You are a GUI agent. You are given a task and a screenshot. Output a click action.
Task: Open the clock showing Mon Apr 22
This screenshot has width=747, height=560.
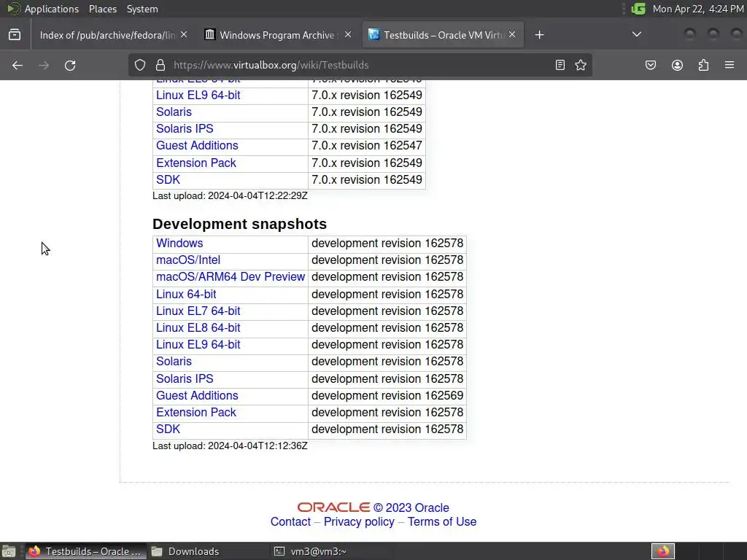698,9
